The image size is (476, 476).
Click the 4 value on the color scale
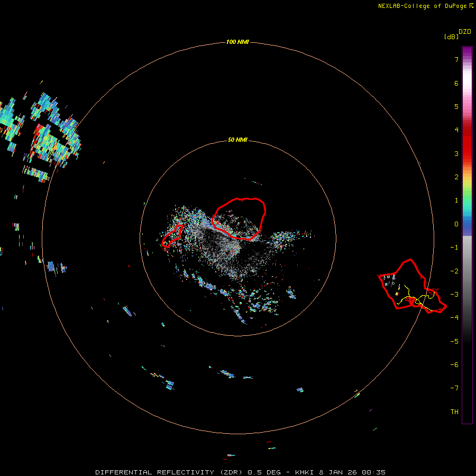(456, 130)
